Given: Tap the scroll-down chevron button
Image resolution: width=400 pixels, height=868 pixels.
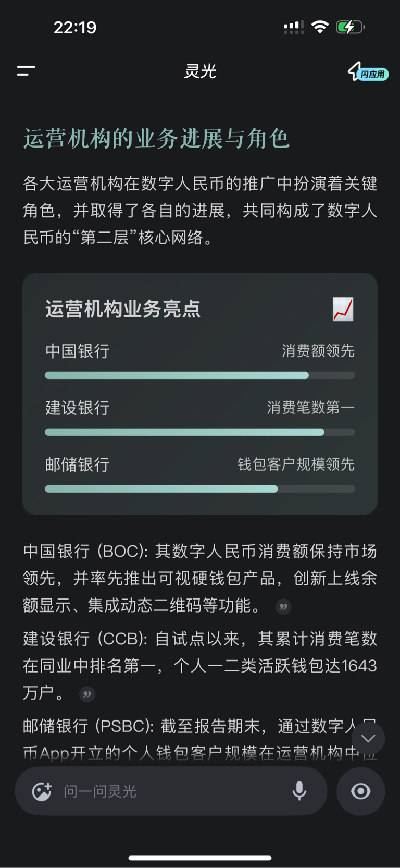Looking at the screenshot, I should 368,738.
